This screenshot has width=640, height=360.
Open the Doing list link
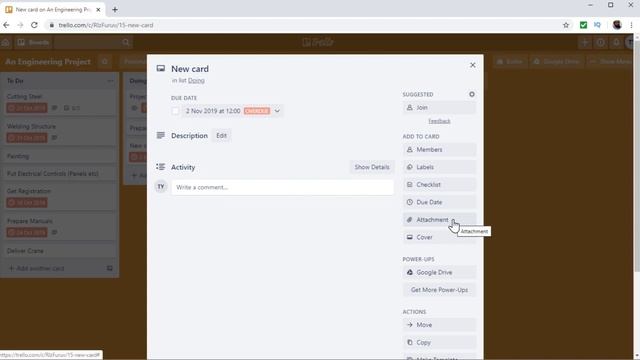(196, 80)
